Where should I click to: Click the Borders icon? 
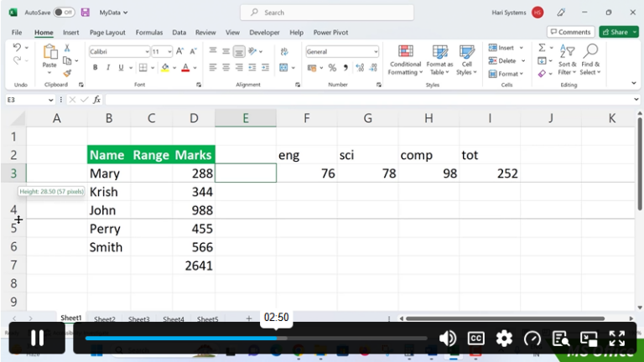tap(143, 67)
